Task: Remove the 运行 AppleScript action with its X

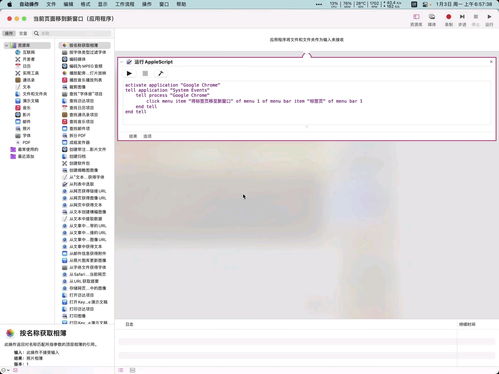Action: [491, 62]
